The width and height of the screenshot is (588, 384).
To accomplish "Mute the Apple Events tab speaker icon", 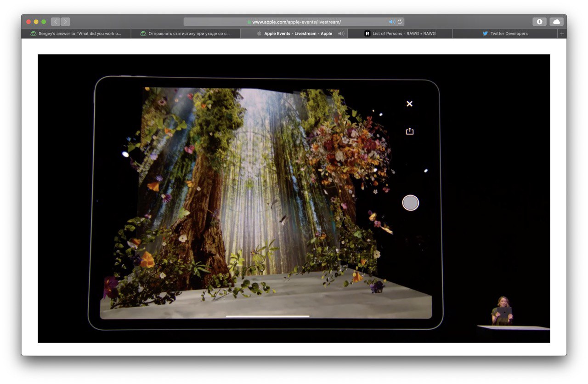I will (x=341, y=34).
